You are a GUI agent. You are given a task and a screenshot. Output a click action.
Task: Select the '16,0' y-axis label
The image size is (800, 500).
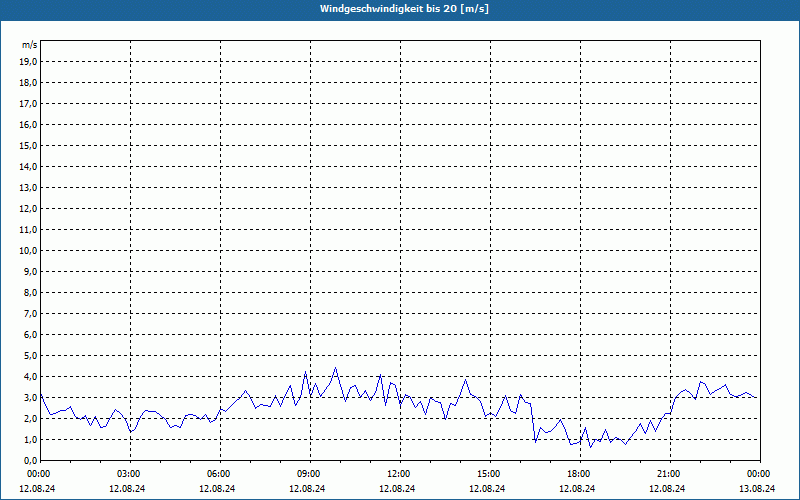[28, 124]
